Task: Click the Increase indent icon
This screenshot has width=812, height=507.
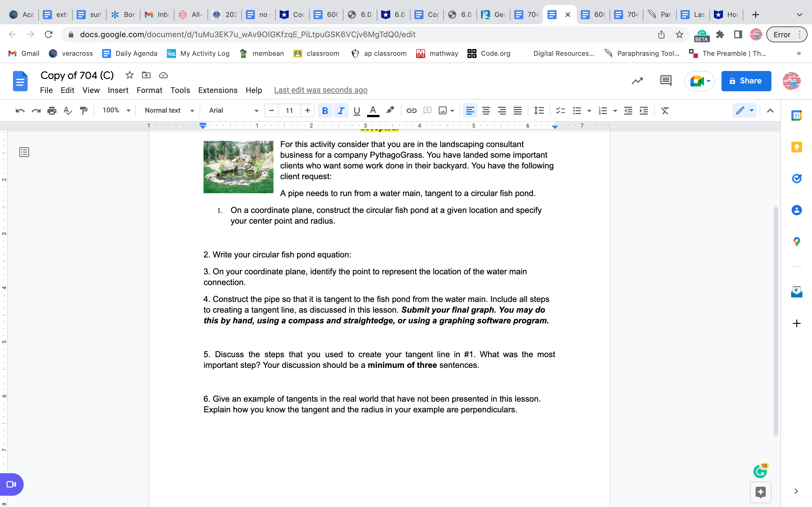Action: 644,110
